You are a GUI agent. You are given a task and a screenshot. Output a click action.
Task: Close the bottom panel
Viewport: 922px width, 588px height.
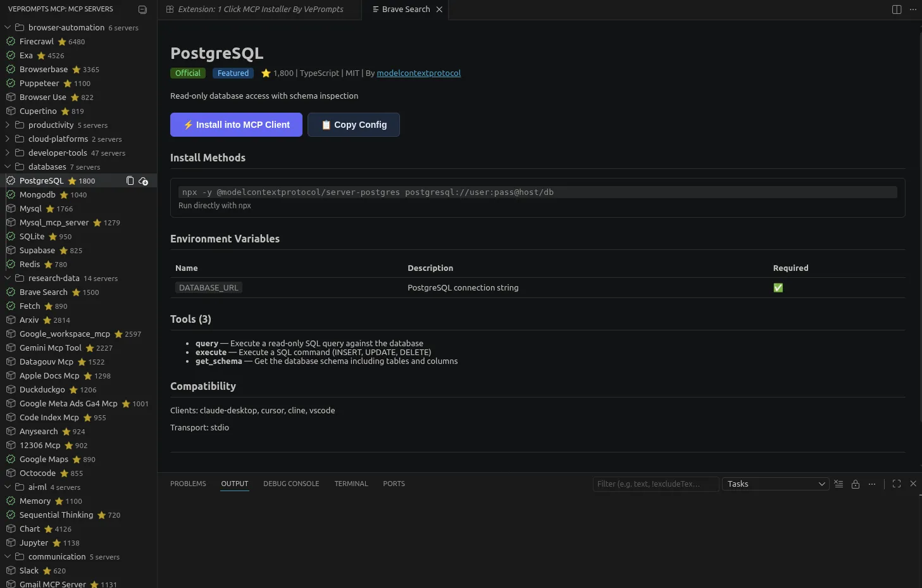click(913, 484)
